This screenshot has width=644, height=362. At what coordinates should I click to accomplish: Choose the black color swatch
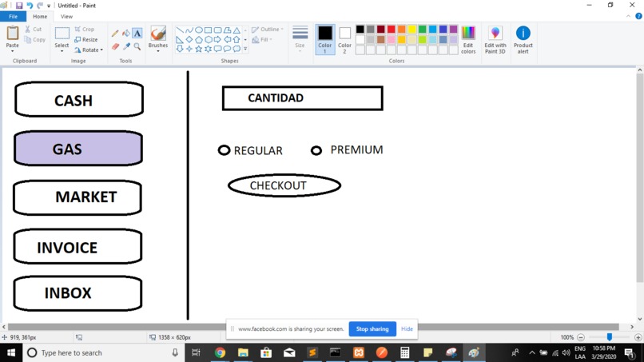pos(360,30)
